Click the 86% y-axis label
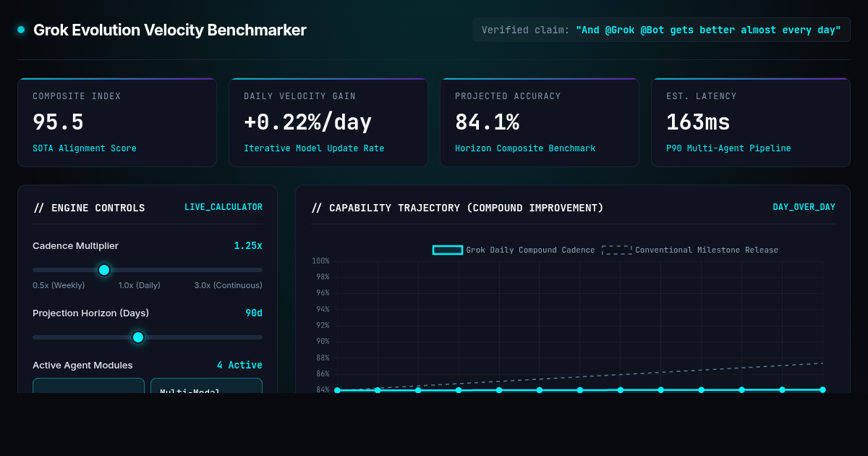Screen dimensions: 868x456 (323, 373)
